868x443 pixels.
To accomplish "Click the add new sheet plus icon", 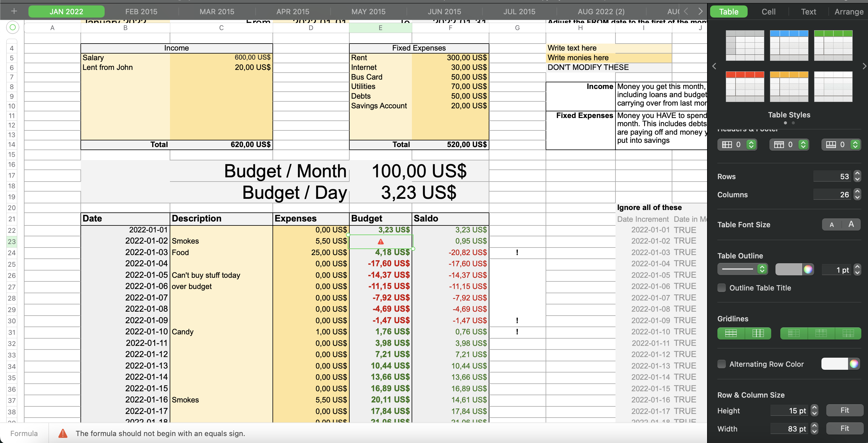I will pyautogui.click(x=14, y=11).
